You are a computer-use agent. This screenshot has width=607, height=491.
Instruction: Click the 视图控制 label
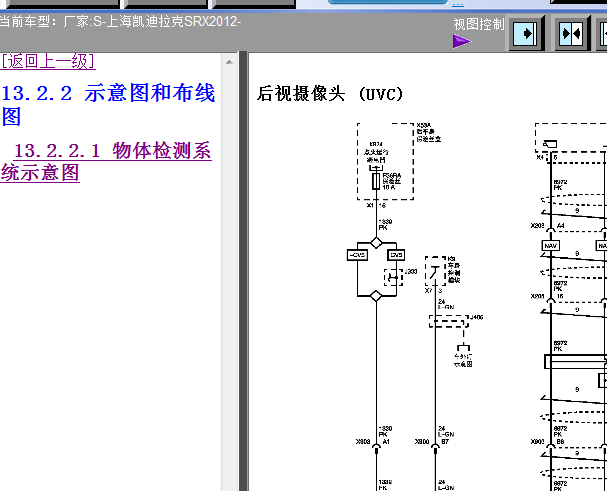[x=479, y=24]
